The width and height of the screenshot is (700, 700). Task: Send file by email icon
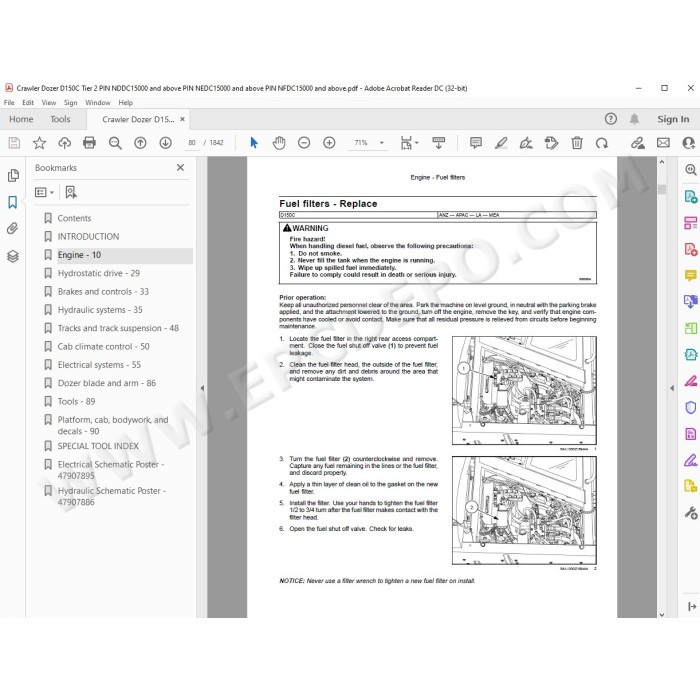point(663,143)
